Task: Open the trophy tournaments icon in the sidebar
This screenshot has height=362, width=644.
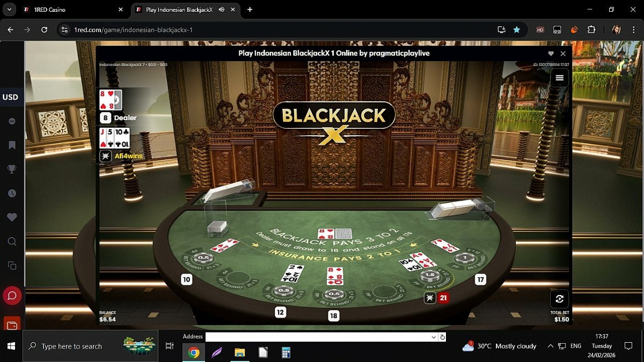Action: click(x=12, y=169)
